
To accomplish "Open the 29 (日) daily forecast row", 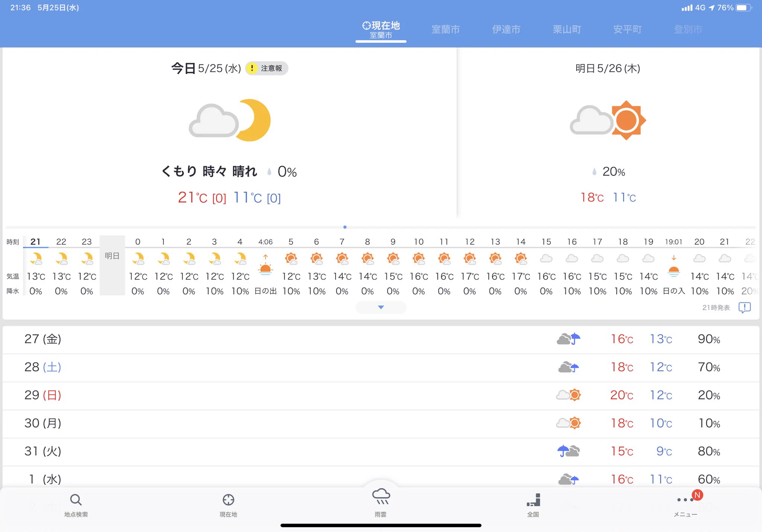I will (x=381, y=396).
